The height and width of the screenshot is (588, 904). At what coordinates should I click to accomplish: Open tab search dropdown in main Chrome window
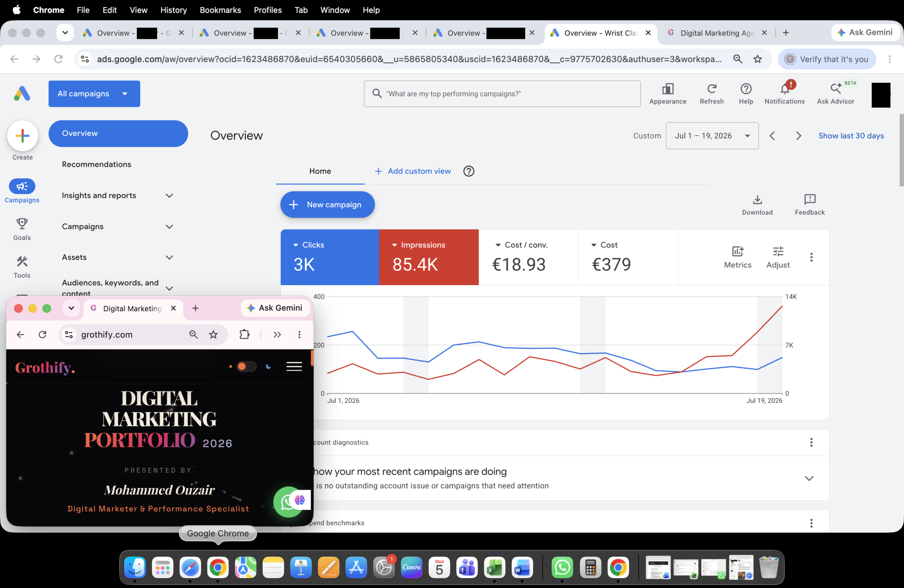65,32
